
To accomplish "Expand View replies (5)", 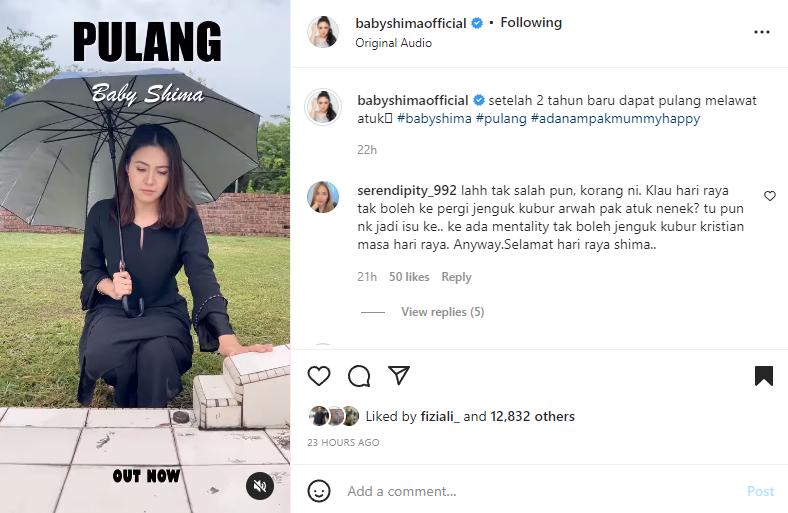I will [442, 312].
